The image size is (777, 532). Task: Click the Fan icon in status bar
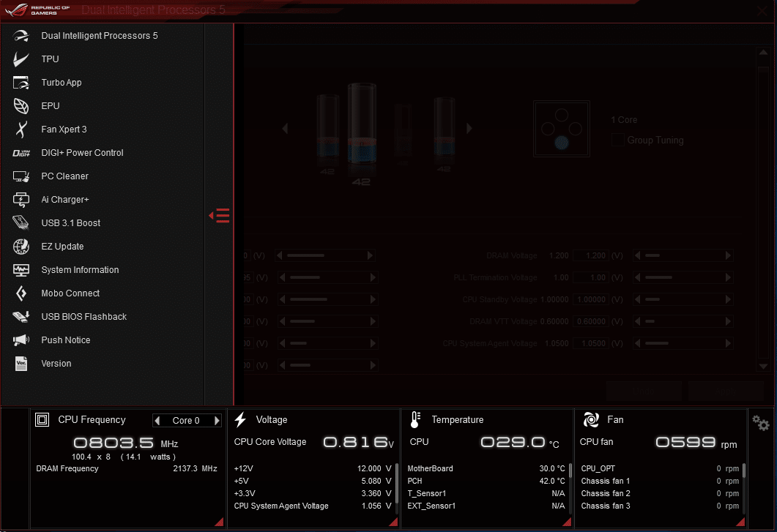[590, 419]
